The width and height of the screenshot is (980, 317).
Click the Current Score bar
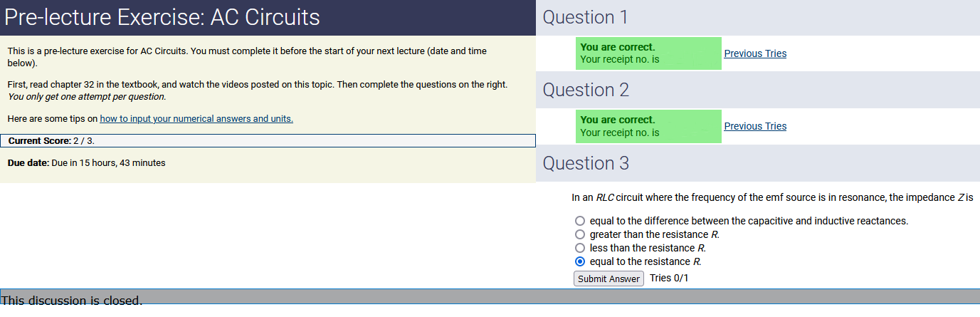[268, 141]
